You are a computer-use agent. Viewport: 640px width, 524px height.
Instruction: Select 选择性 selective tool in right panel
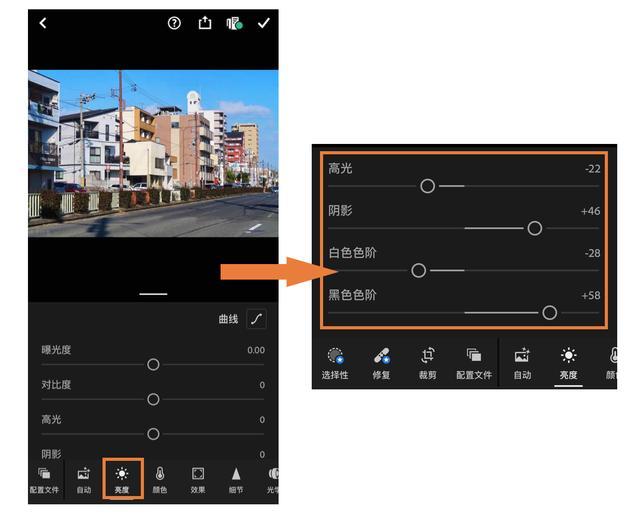pos(335,363)
